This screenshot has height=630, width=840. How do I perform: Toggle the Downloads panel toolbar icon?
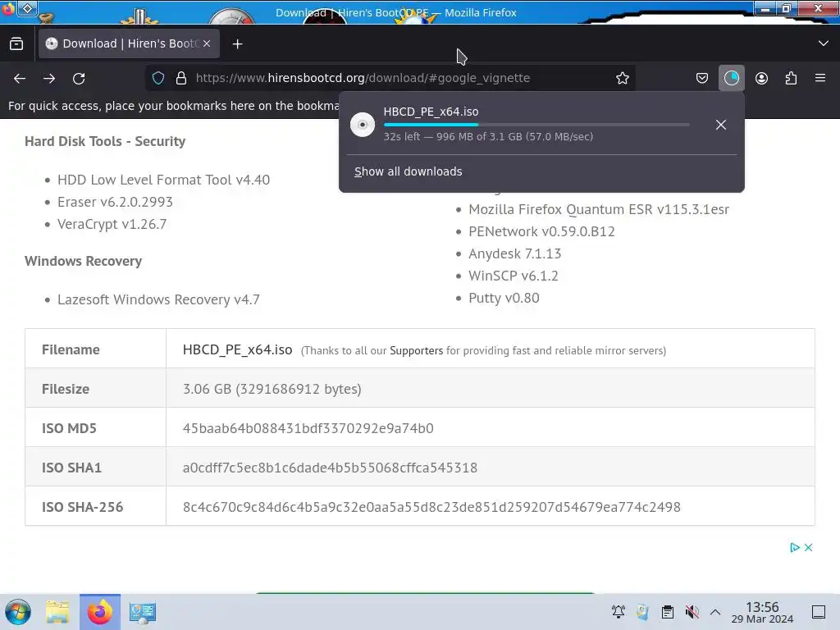(731, 78)
